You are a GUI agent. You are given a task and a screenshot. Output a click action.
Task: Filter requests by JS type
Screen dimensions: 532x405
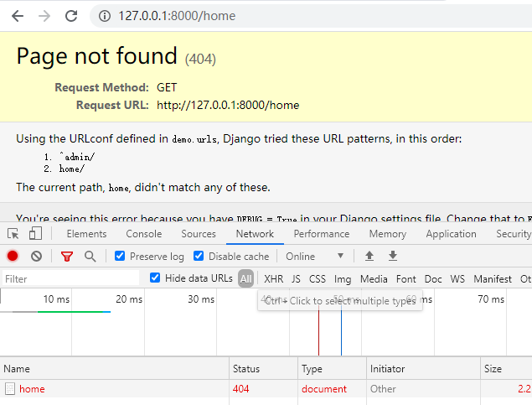296,279
